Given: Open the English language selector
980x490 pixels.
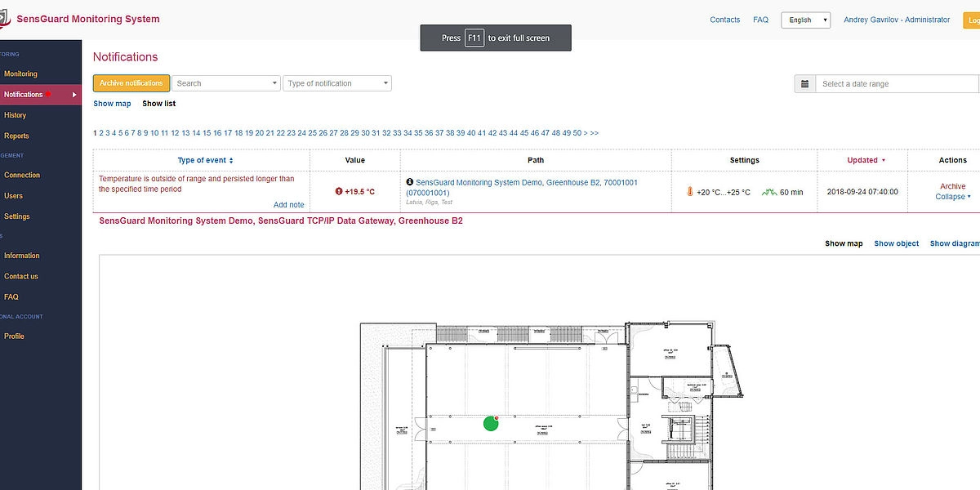Looking at the screenshot, I should (805, 20).
